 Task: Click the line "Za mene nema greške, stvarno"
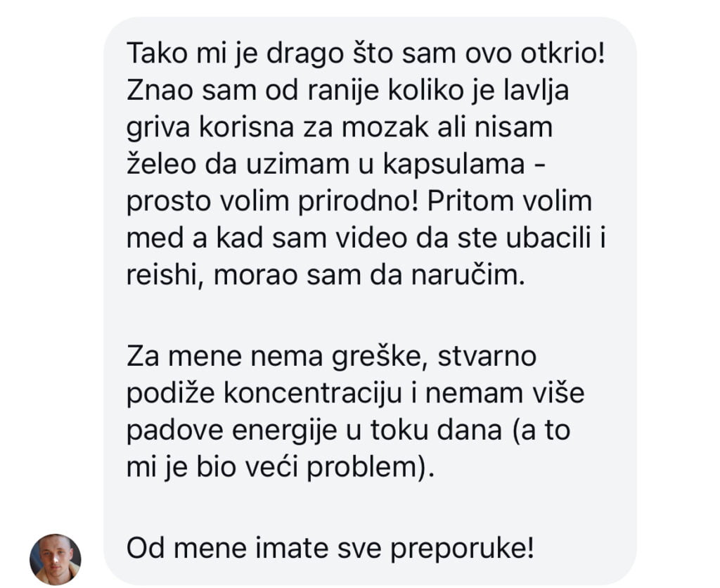point(332,357)
